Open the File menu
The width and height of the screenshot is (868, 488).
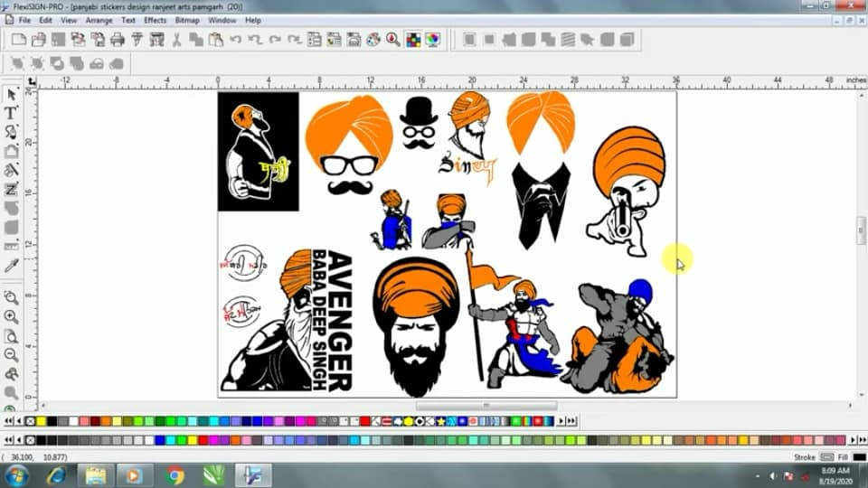pyautogui.click(x=25, y=21)
